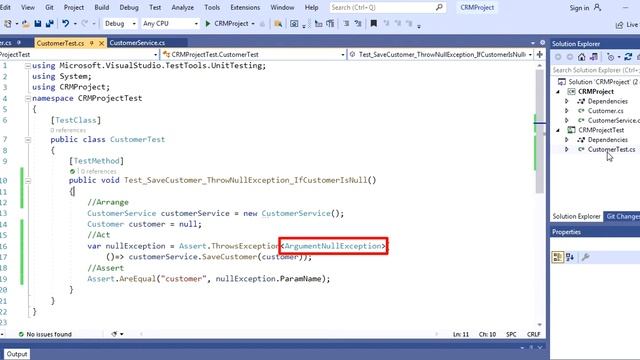
Task: Select Solution 'CRMProject' root node
Action: (x=603, y=82)
